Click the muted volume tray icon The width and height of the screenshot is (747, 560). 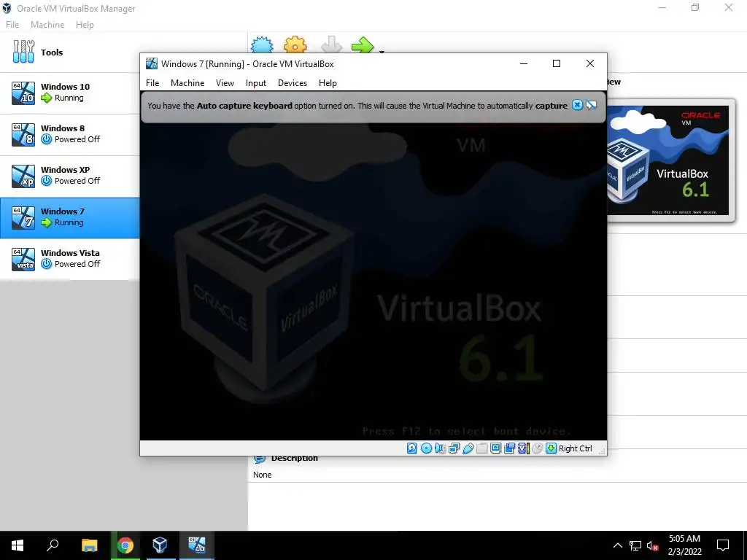(652, 545)
